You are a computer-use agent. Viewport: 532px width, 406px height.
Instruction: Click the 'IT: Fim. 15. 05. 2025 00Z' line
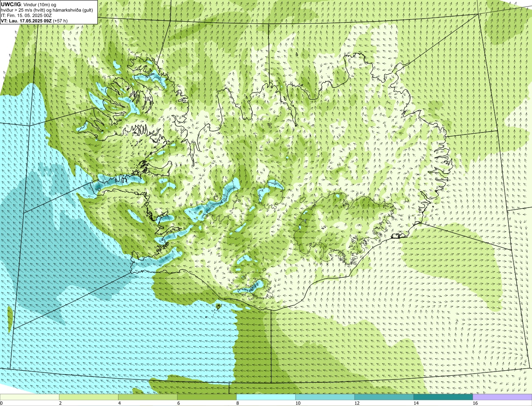click(26, 15)
